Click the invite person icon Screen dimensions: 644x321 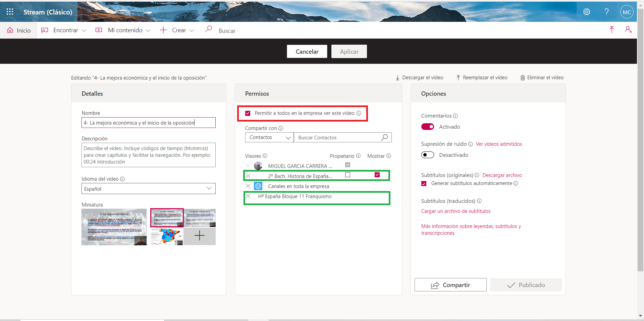(x=628, y=30)
